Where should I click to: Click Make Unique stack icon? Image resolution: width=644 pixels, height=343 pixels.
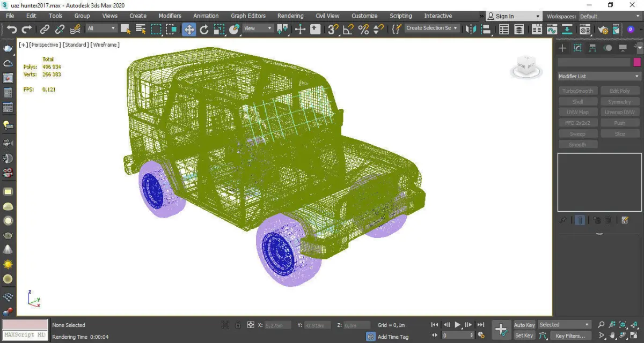click(596, 220)
